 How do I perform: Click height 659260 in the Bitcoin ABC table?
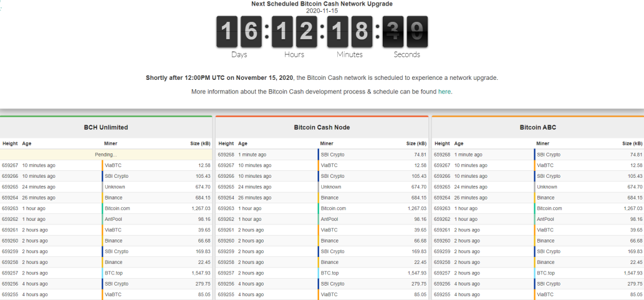(x=442, y=240)
